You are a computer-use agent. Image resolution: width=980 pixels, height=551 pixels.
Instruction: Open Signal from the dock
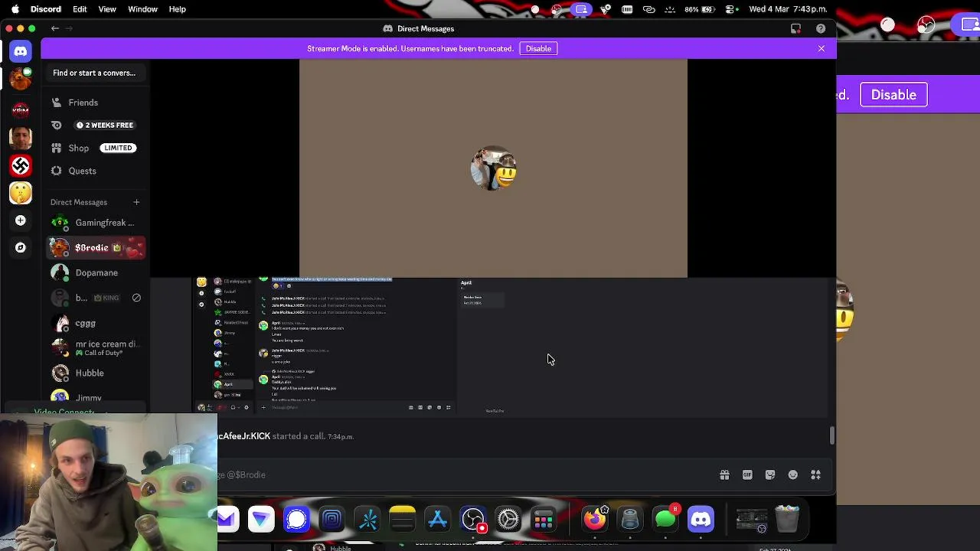click(296, 520)
